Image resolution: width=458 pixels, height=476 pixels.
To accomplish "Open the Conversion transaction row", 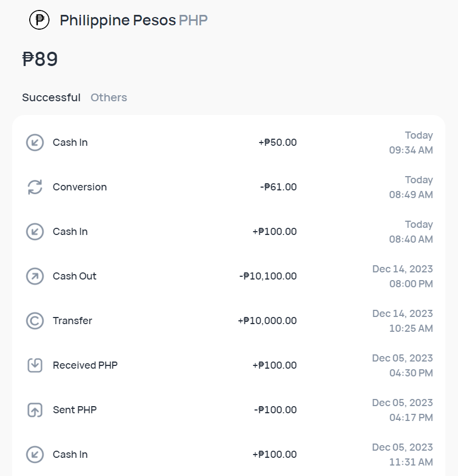I will point(229,187).
